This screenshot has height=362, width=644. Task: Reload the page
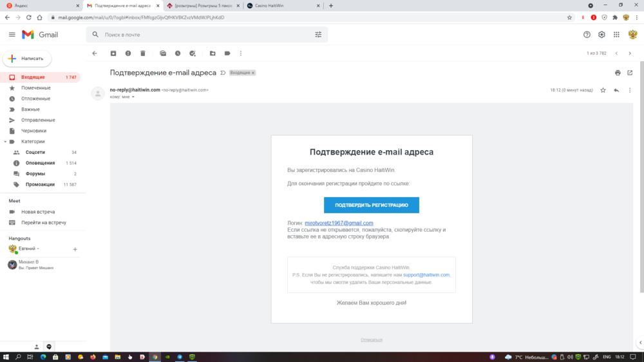tap(29, 17)
